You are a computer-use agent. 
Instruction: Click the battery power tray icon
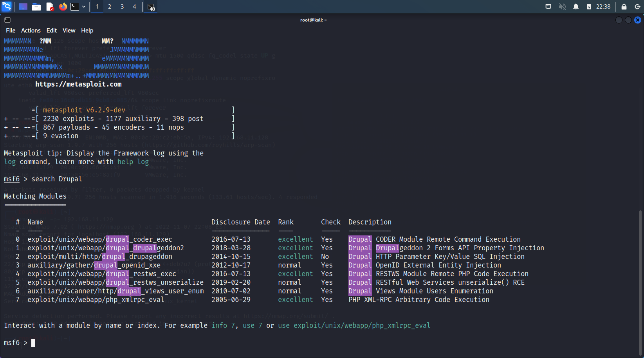click(x=589, y=7)
